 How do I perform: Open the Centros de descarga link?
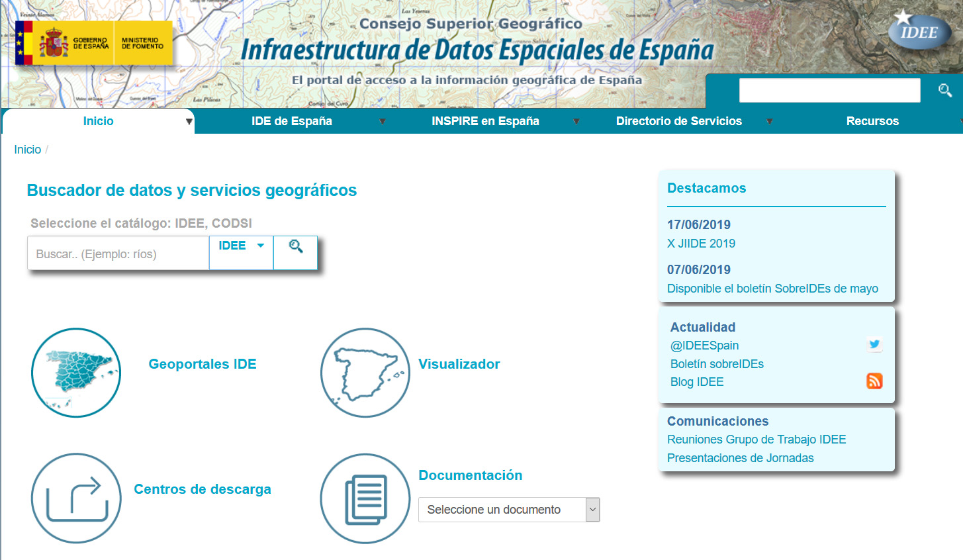coord(203,489)
